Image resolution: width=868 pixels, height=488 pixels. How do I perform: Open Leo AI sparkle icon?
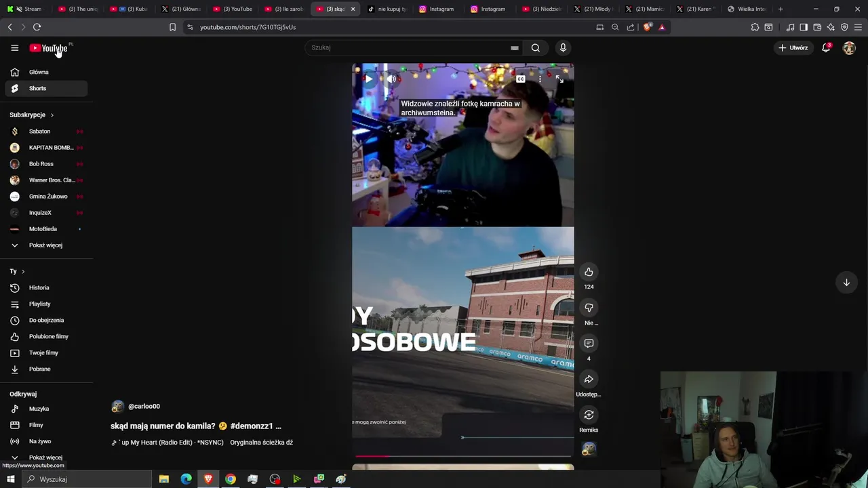[831, 27]
